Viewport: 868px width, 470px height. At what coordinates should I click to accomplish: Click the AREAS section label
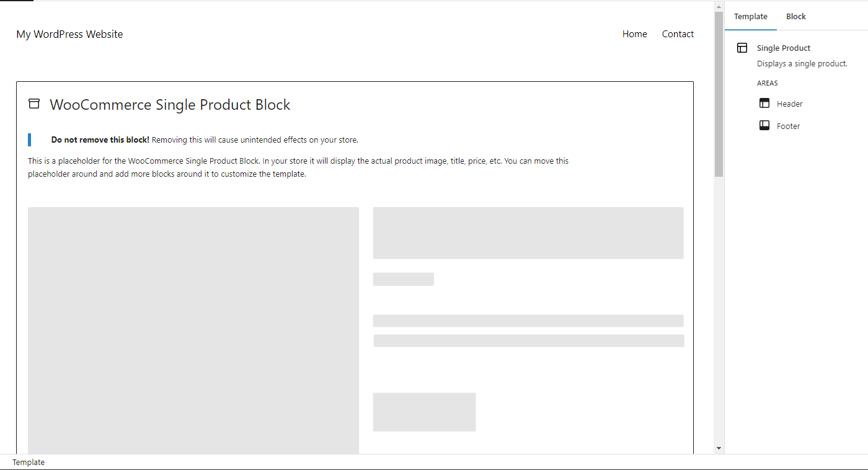point(768,83)
